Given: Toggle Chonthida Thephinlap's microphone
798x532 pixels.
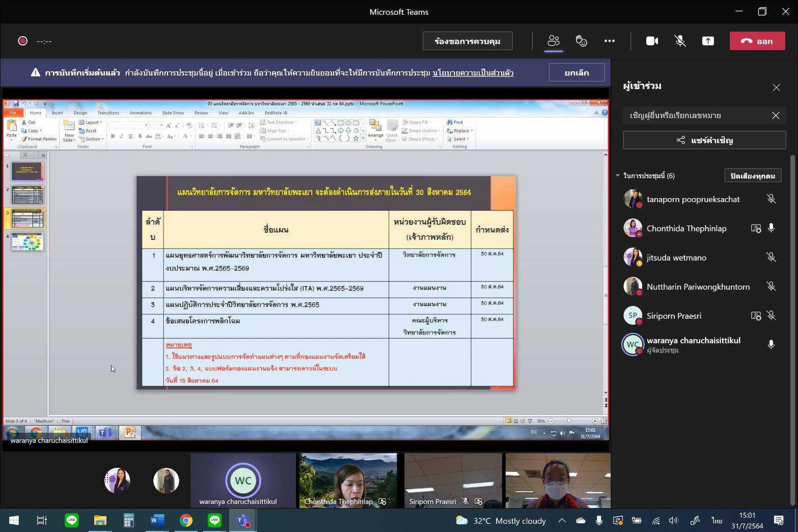Looking at the screenshot, I should pyautogui.click(x=771, y=229).
